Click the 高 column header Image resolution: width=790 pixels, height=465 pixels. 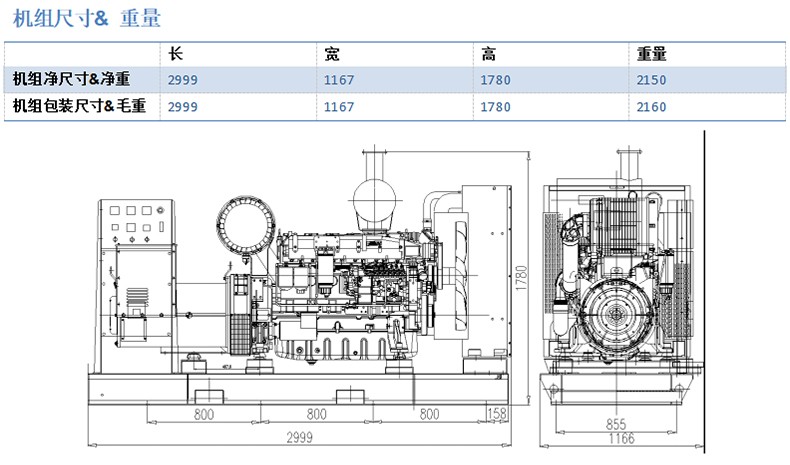click(x=489, y=54)
